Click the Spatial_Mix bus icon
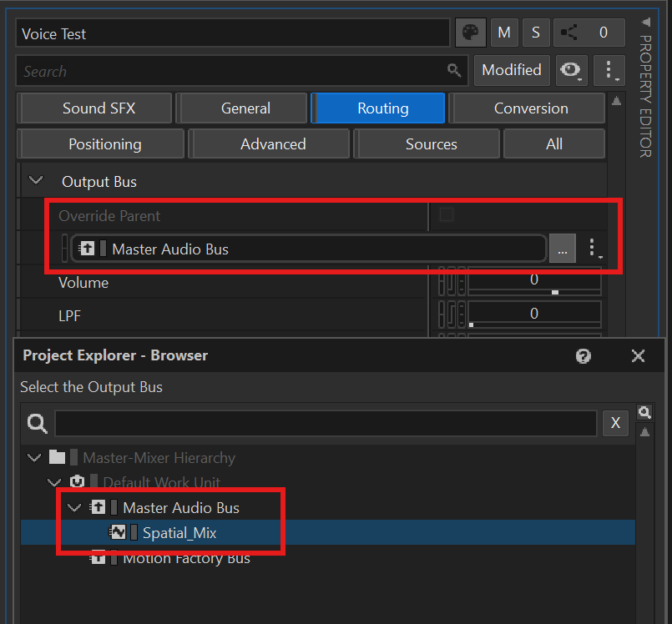This screenshot has height=624, width=672. coord(119,532)
